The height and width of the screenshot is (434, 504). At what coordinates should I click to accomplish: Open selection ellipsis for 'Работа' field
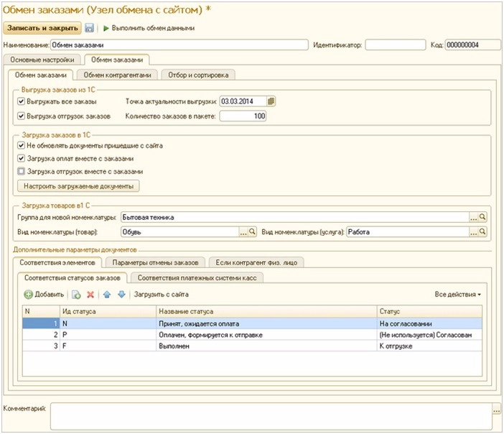(x=473, y=232)
